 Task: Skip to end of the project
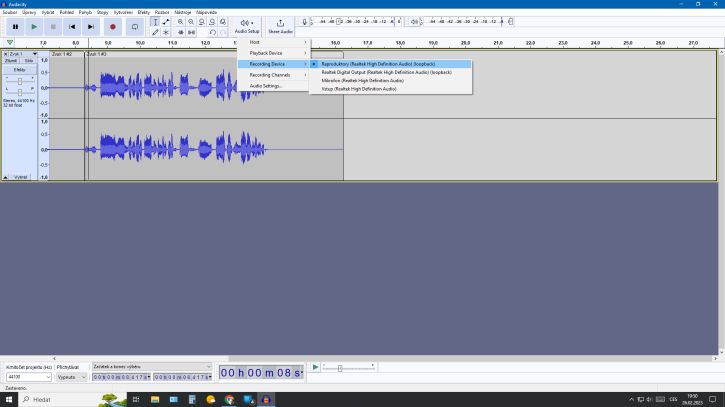tap(91, 27)
